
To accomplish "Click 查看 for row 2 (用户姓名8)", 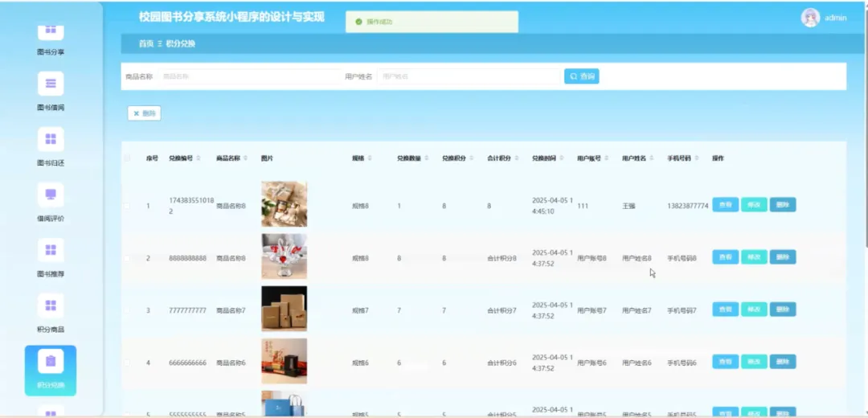I will tap(725, 257).
